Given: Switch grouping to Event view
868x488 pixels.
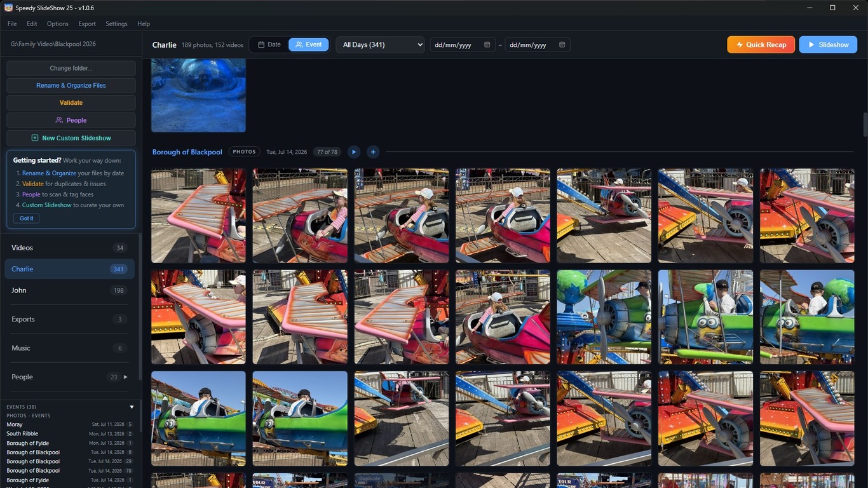Looking at the screenshot, I should [308, 44].
